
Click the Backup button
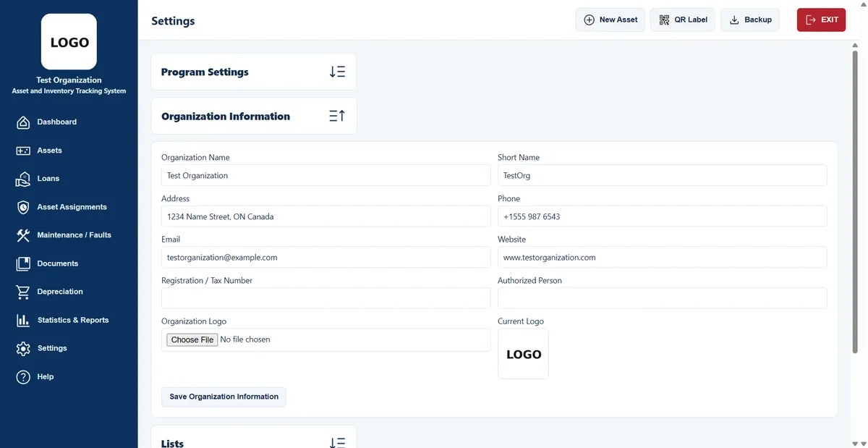pyautogui.click(x=750, y=20)
